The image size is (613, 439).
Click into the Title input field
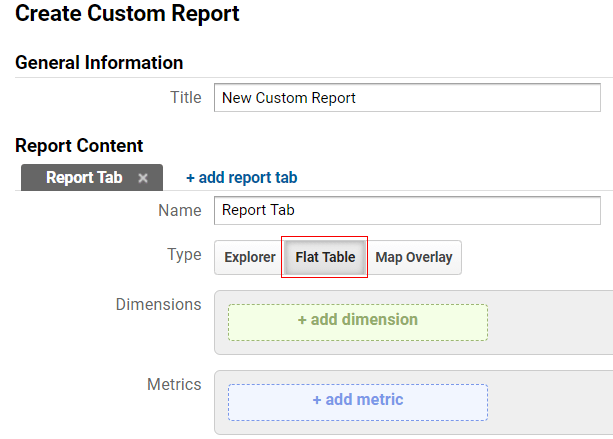[407, 98]
